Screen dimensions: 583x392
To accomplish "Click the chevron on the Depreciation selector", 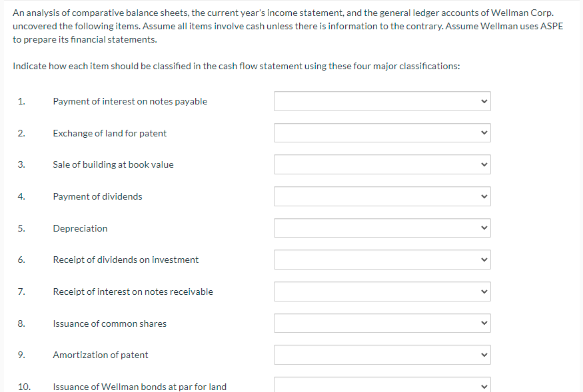I will click(x=484, y=228).
